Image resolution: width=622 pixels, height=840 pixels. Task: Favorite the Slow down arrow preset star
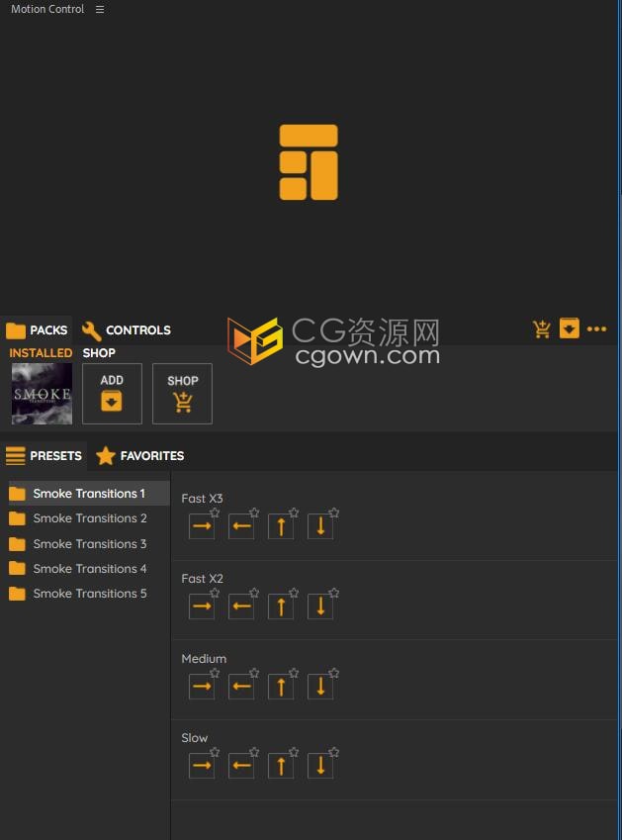[x=333, y=752]
